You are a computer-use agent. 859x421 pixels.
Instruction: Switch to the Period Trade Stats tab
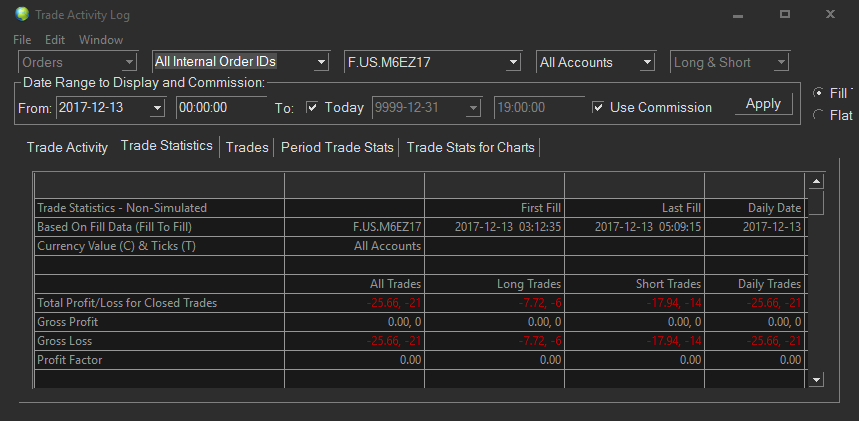[337, 147]
